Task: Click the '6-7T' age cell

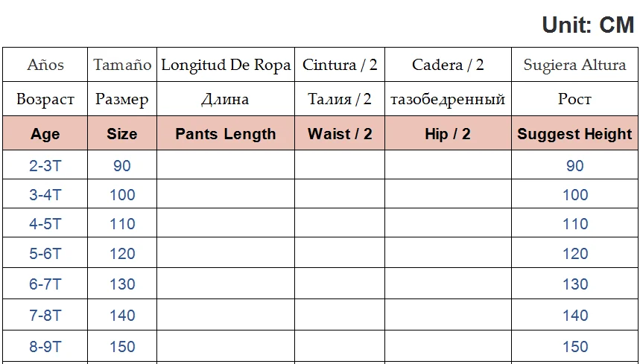Action: click(x=45, y=284)
